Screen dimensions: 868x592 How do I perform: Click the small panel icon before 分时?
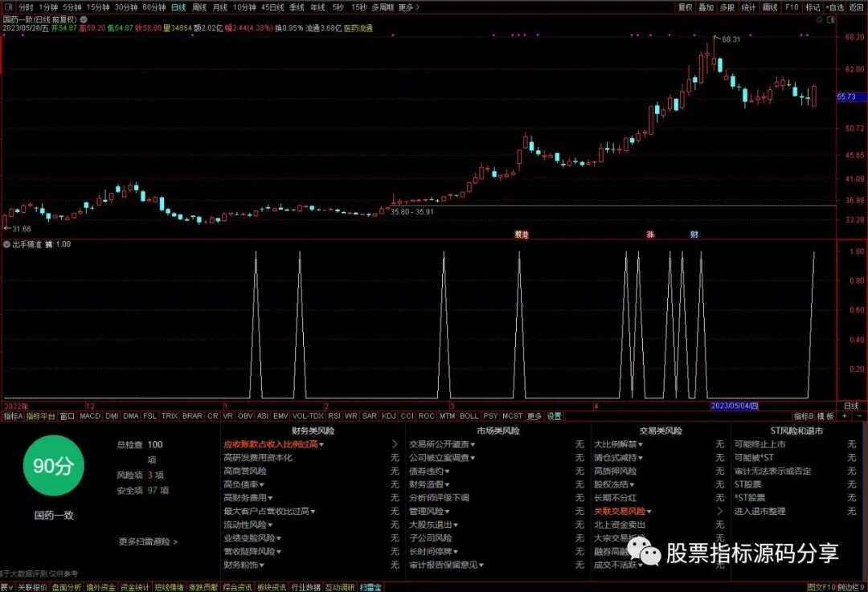click(x=8, y=7)
